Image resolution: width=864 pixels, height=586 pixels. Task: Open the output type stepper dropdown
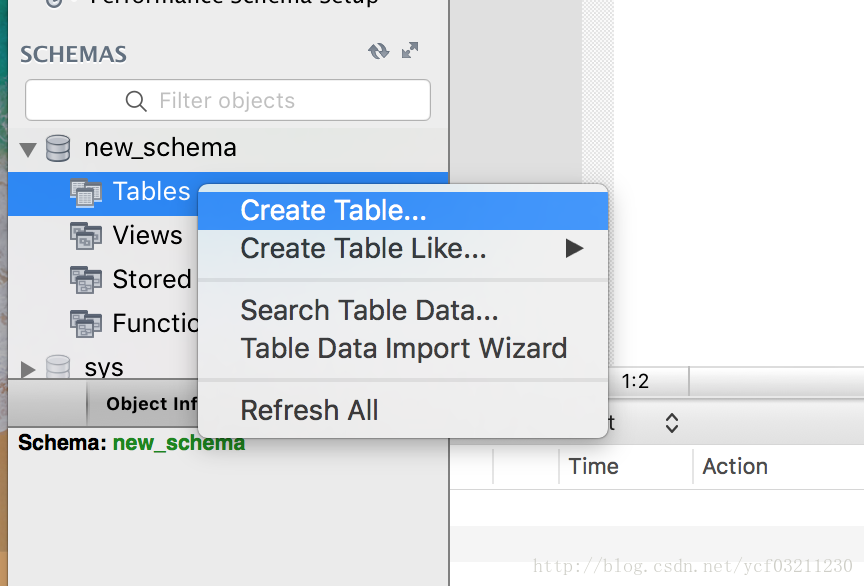(672, 423)
